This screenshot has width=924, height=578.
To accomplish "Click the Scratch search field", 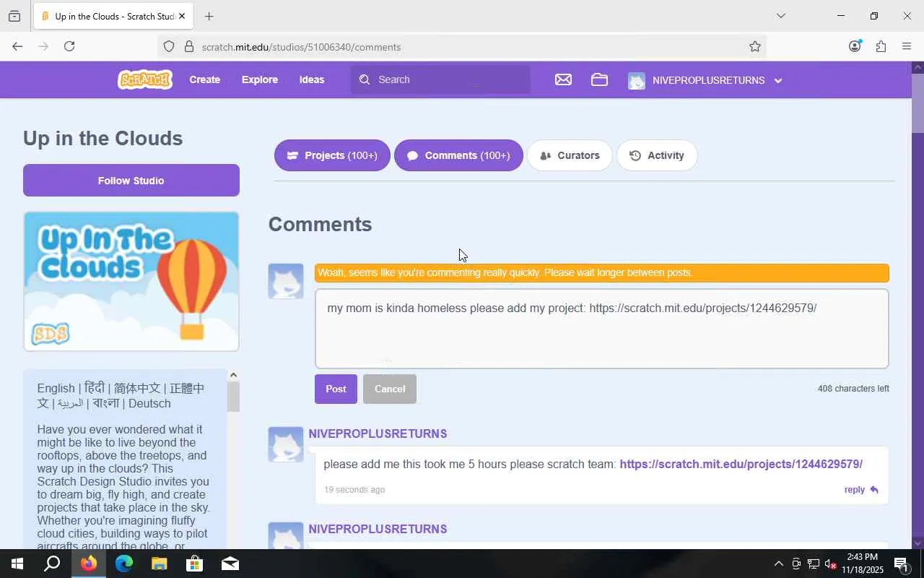I will 440,79.
